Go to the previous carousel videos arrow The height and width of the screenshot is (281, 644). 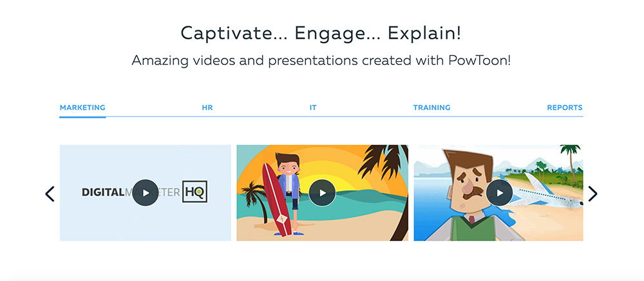50,194
